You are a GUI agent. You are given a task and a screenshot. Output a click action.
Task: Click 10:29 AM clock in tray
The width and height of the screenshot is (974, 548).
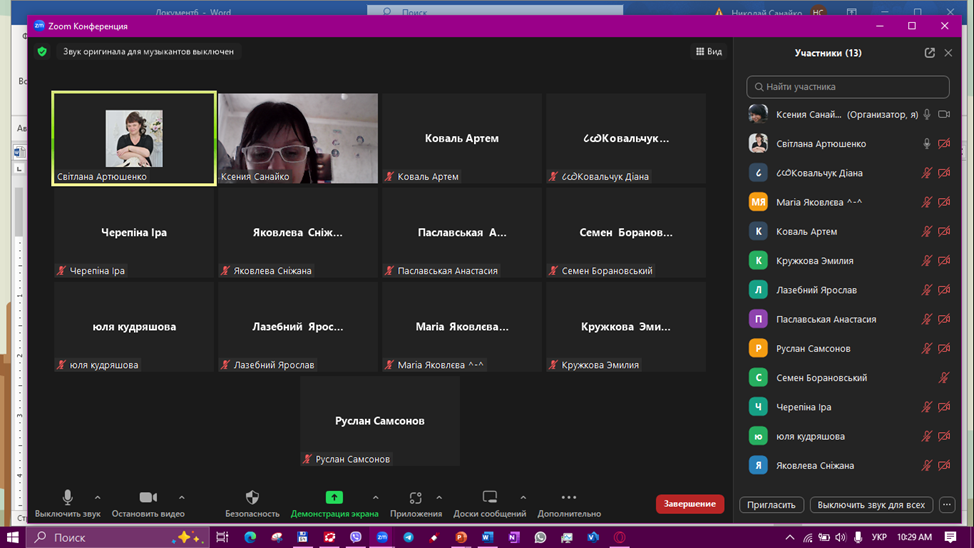[x=914, y=537]
